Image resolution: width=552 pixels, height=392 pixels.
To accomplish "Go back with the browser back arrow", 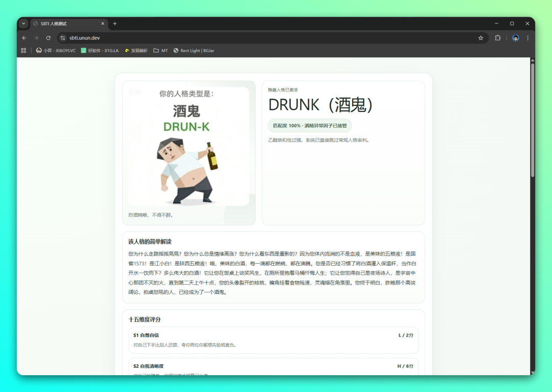I will pos(25,38).
